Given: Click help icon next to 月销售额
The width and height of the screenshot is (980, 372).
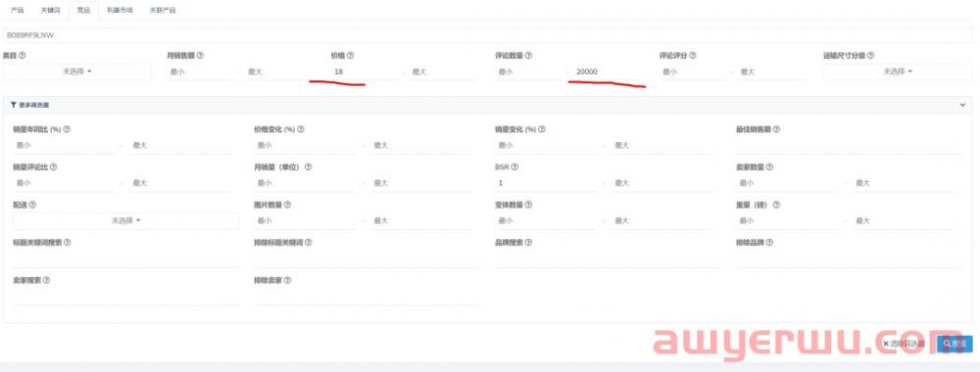Looking at the screenshot, I should (x=200, y=56).
